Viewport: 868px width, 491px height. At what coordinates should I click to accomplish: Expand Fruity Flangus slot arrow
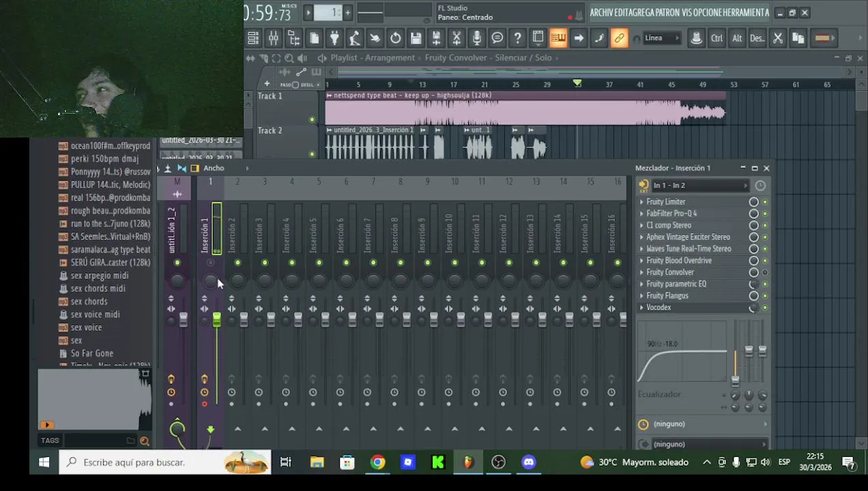(x=641, y=296)
